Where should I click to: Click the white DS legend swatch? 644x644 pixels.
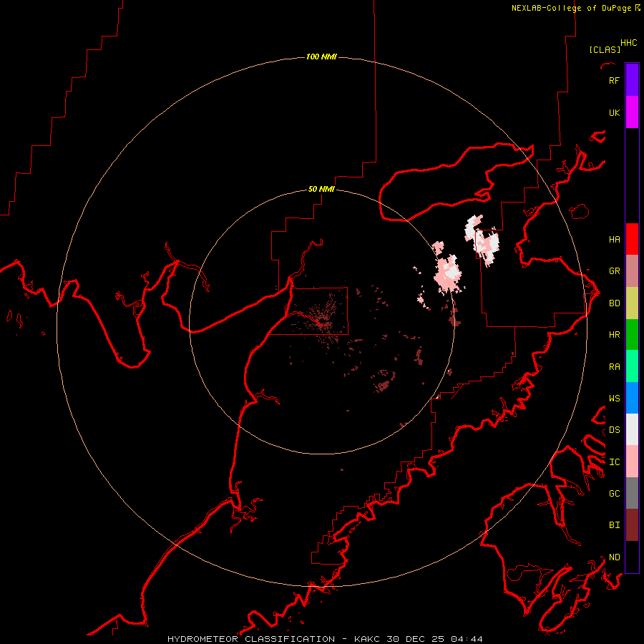tap(632, 429)
